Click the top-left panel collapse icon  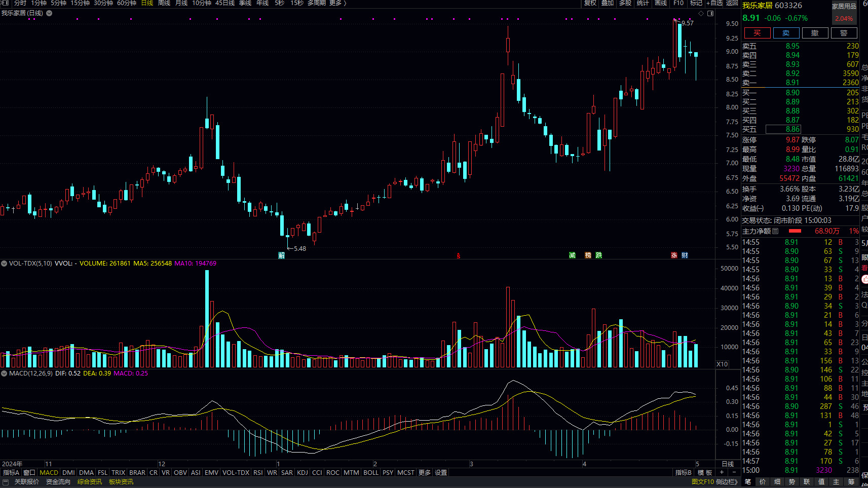pyautogui.click(x=5, y=3)
